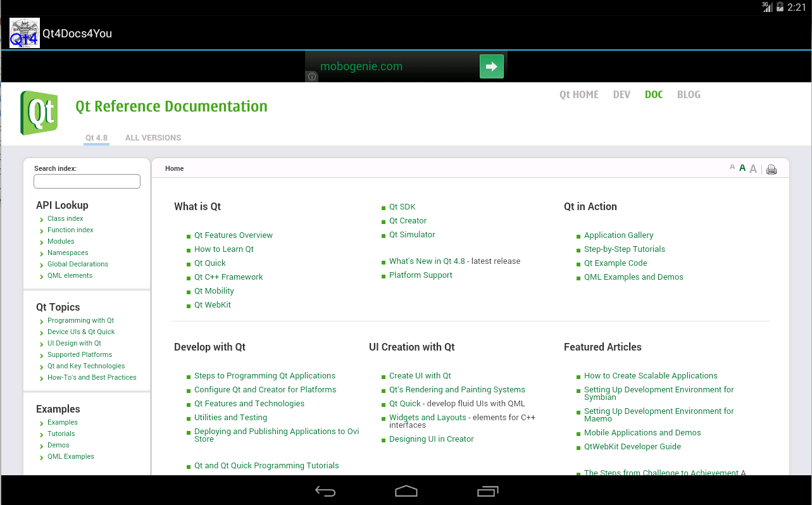Image resolution: width=812 pixels, height=505 pixels.
Task: Open the ad info icon
Action: pos(312,77)
